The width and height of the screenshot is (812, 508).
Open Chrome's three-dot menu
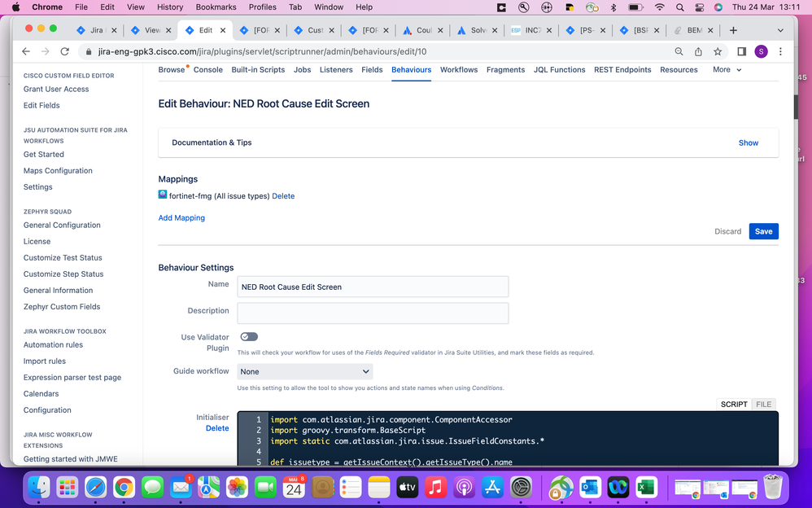coord(780,51)
